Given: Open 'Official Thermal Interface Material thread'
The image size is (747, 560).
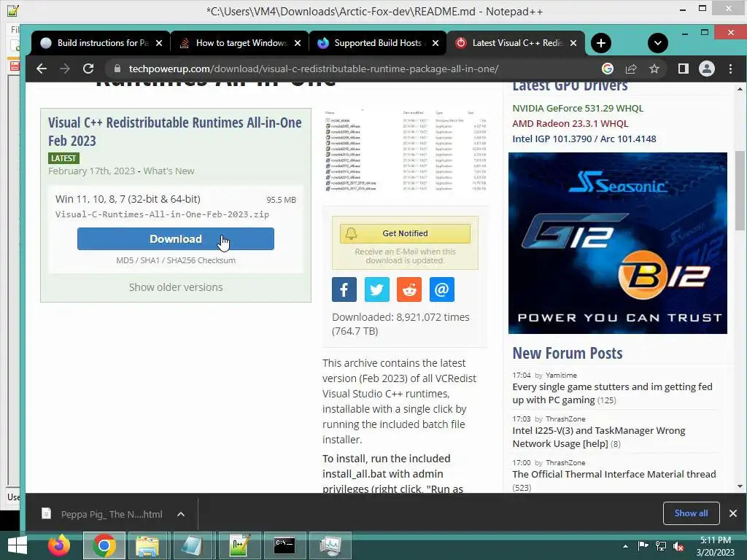Looking at the screenshot, I should tap(614, 474).
